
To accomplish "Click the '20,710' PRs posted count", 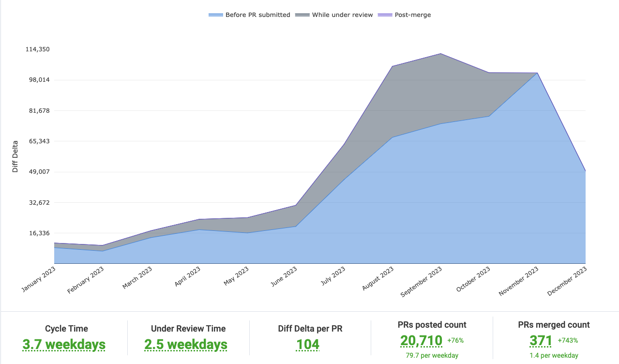I will pyautogui.click(x=421, y=341).
